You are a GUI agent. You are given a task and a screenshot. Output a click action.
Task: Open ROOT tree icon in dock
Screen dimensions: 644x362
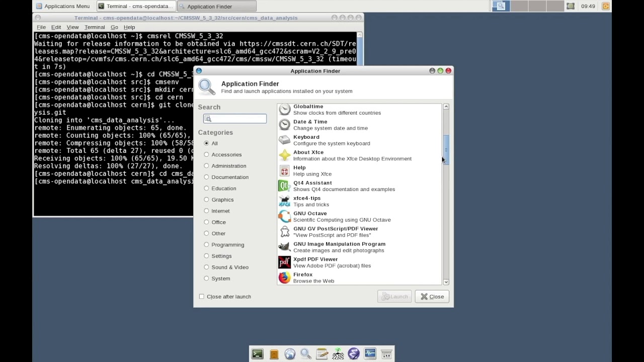(338, 354)
